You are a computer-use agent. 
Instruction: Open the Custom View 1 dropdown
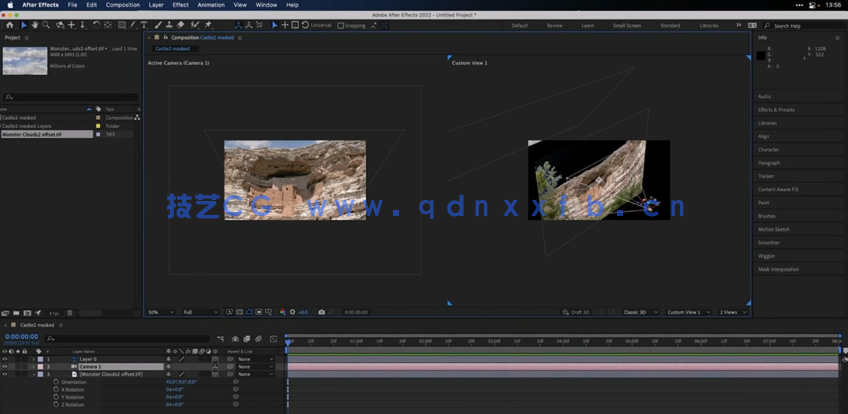tap(687, 312)
